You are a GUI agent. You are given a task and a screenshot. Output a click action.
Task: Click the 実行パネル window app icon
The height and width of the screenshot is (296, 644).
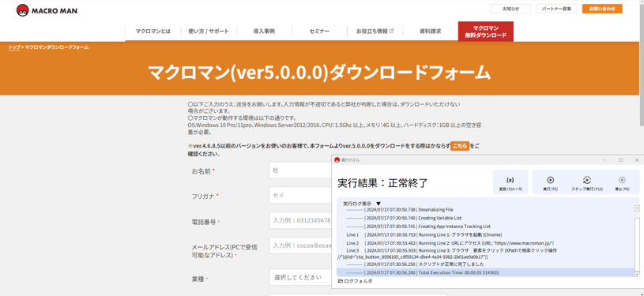click(x=337, y=159)
